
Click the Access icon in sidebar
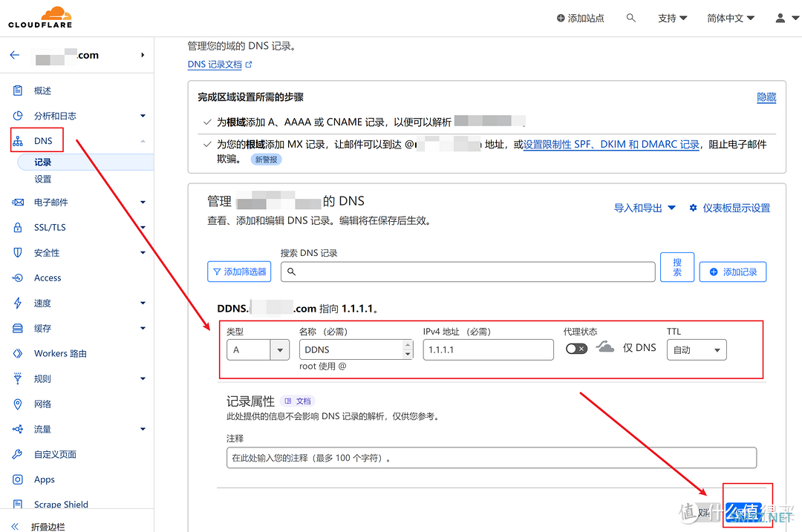pyautogui.click(x=18, y=278)
